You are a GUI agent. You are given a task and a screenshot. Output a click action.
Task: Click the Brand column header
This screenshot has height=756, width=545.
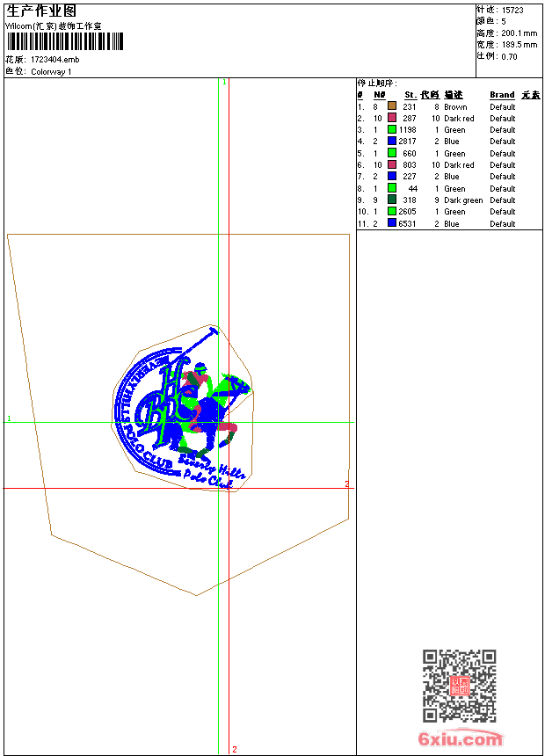502,95
